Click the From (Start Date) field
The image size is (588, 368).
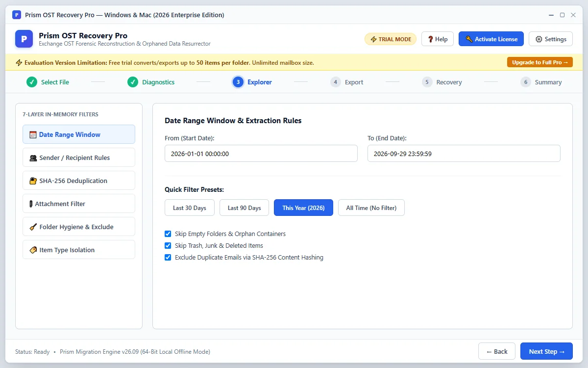click(x=261, y=154)
